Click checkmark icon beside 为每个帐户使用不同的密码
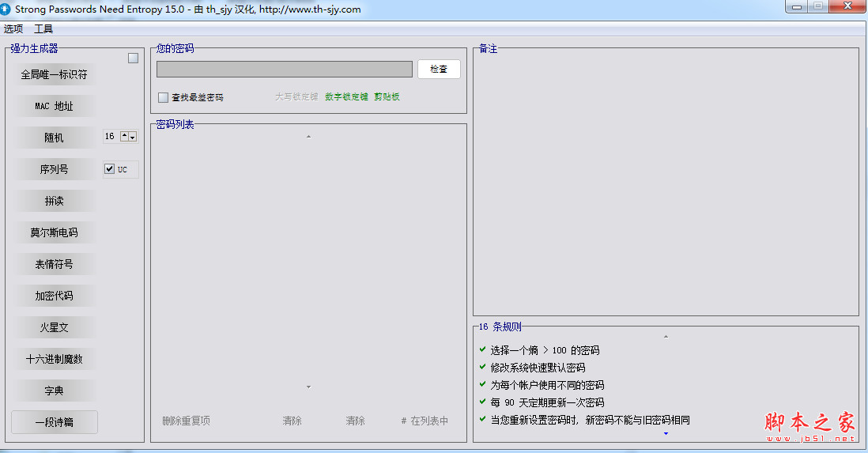The width and height of the screenshot is (868, 453). click(x=483, y=383)
